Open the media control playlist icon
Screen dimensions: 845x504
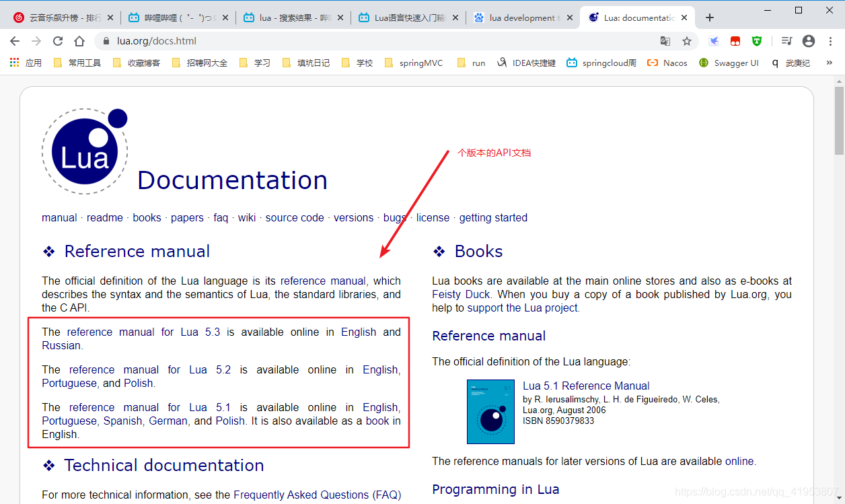[x=786, y=41]
